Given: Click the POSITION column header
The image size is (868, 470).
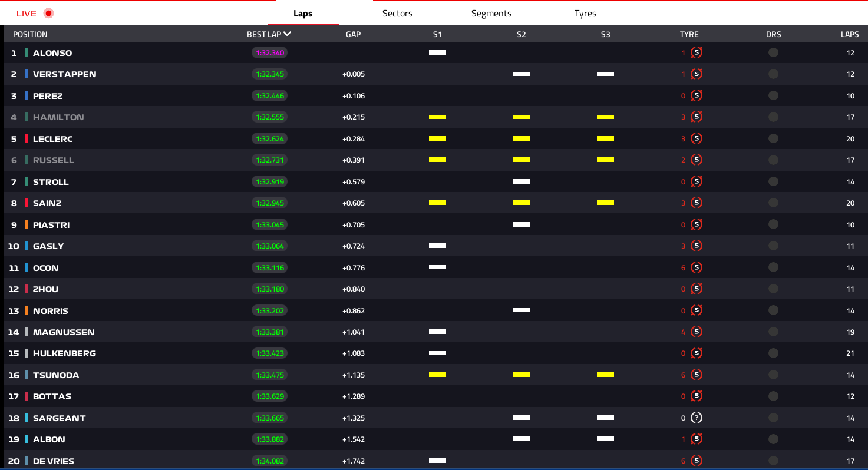Looking at the screenshot, I should point(30,34).
